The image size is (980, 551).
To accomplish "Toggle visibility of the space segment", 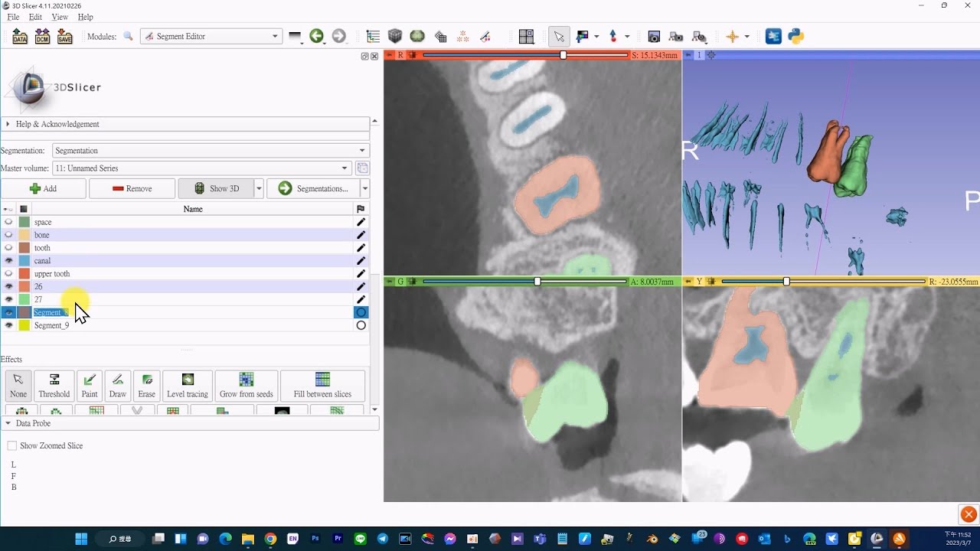I will coord(9,222).
